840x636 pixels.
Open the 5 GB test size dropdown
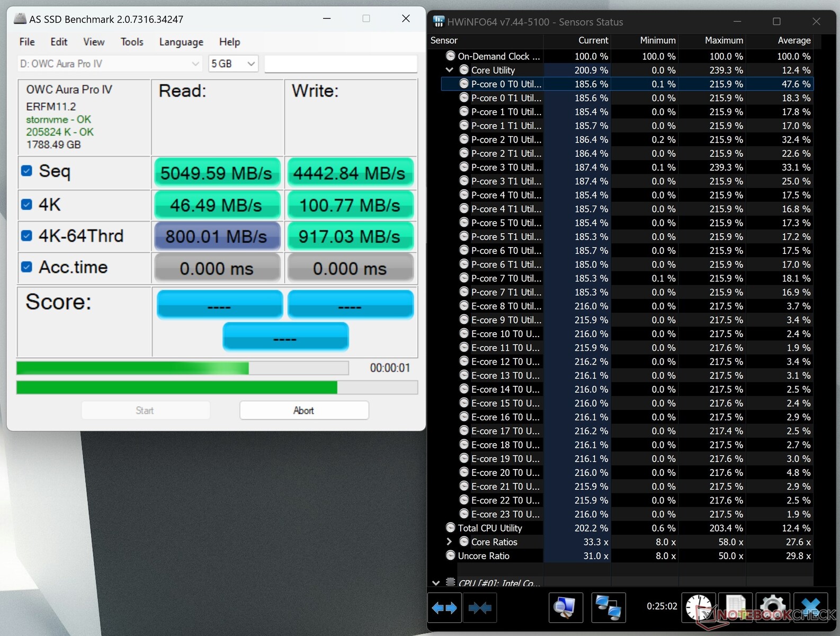click(x=233, y=64)
